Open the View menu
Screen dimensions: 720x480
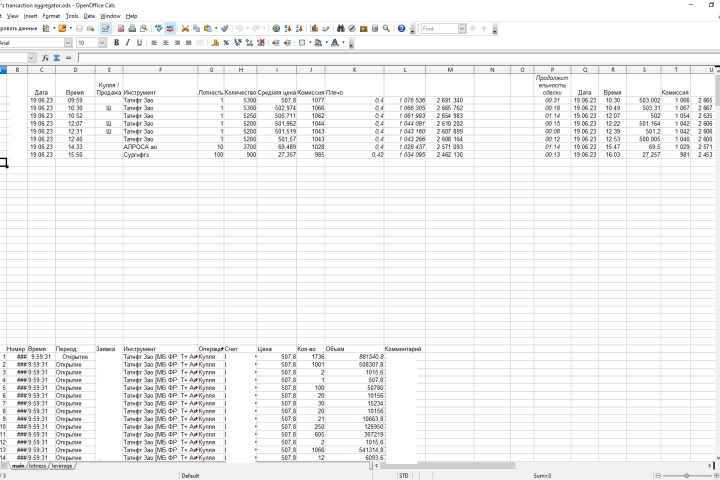tap(12, 16)
